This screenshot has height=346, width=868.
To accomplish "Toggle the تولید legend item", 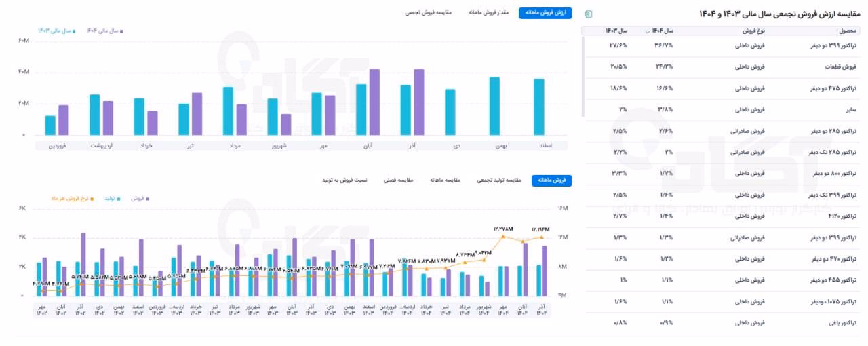I will point(112,198).
